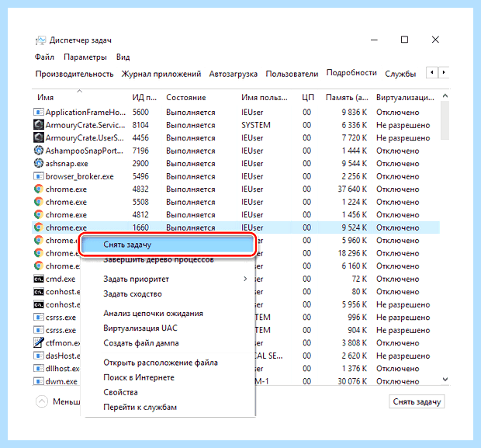
Task: Choose Создать файл дампа menu entry
Action: 140,342
